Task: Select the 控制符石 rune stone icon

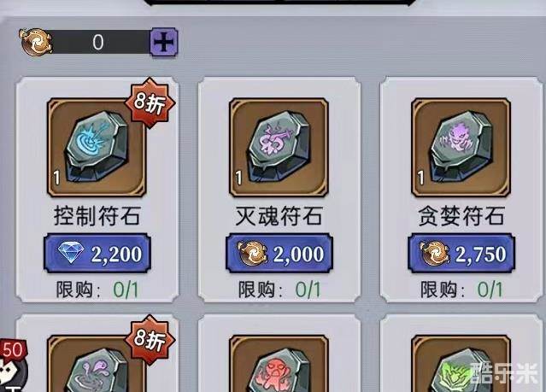Action: coord(97,148)
